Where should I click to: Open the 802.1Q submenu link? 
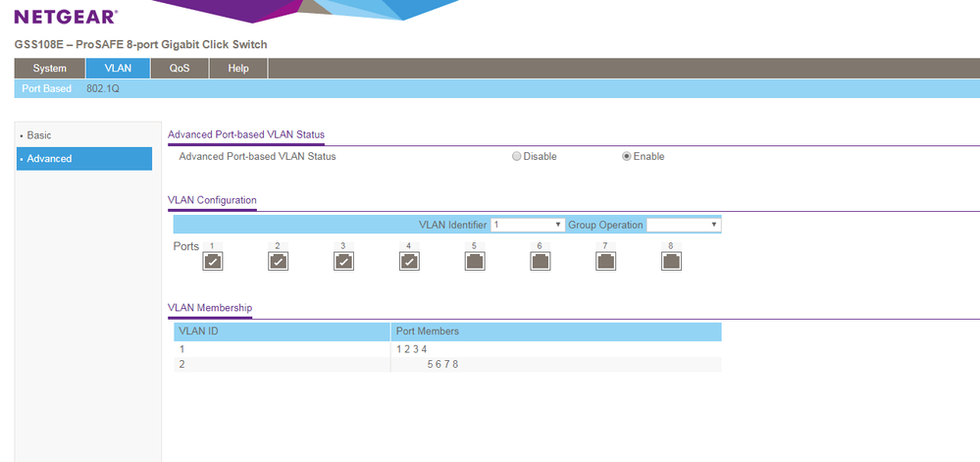103,89
